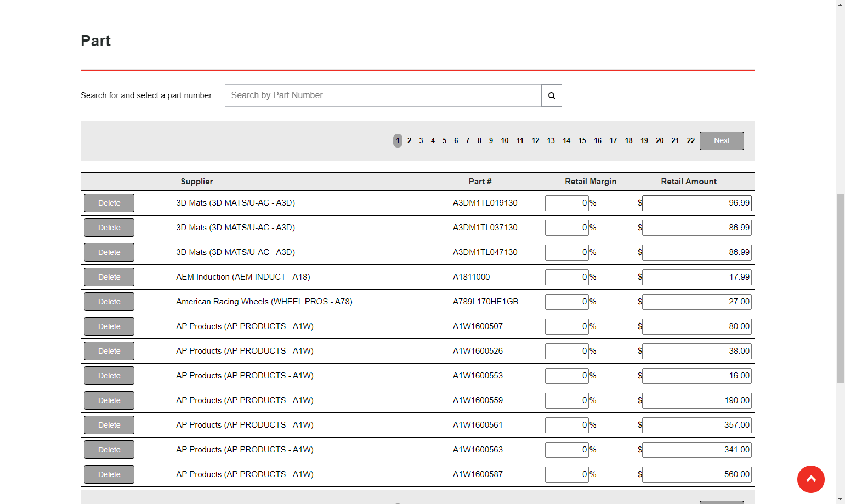Select current page 1 in pagination
This screenshot has height=504, width=845.
[x=398, y=141]
